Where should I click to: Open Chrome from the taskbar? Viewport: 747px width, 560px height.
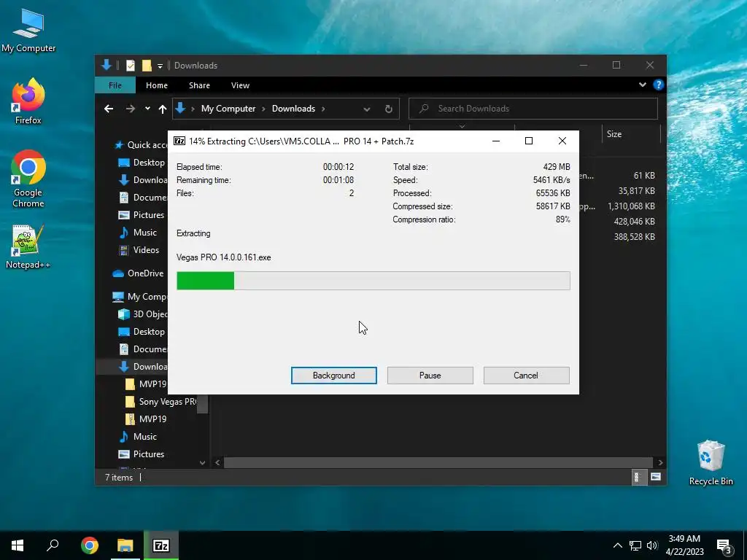click(x=89, y=545)
